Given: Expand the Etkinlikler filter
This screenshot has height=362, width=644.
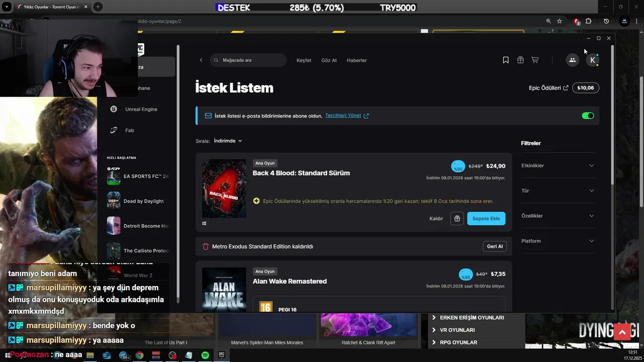Looking at the screenshot, I should click(557, 165).
